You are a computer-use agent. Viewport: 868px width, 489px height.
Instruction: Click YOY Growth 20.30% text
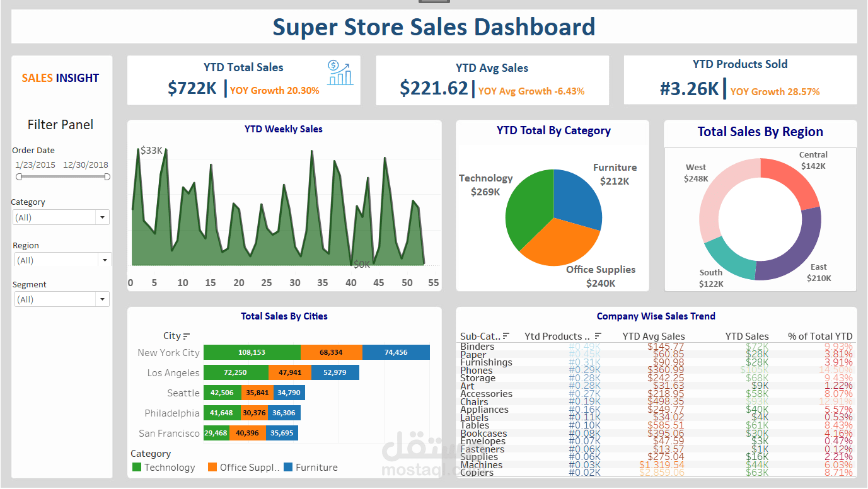pos(275,90)
